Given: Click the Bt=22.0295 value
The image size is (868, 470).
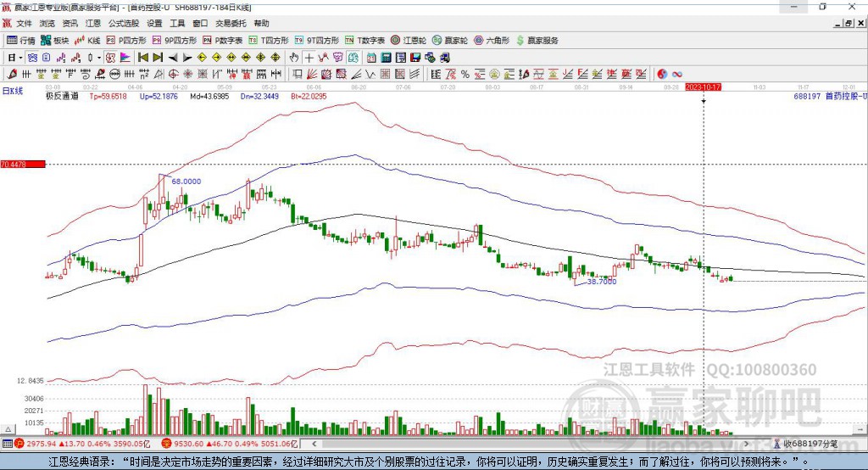Looking at the screenshot, I should [x=309, y=96].
